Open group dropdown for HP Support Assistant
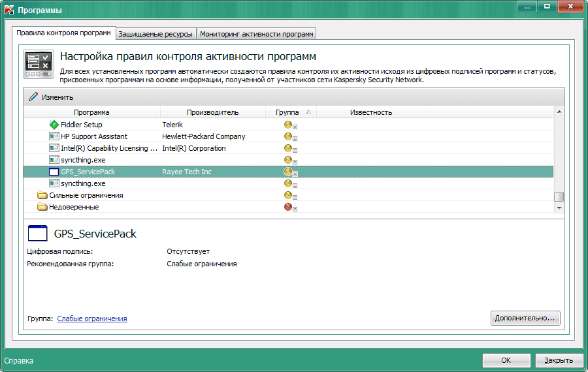Image resolution: width=588 pixels, height=372 pixels. [295, 138]
